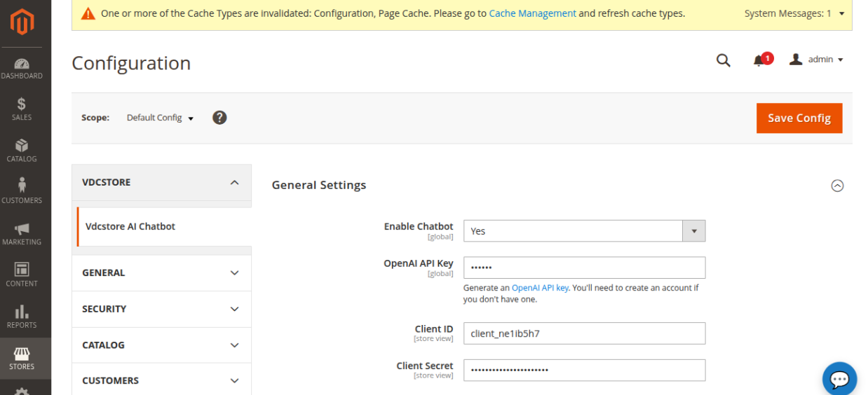Select the Vdcstore AI Chatbot tab
Image resolution: width=868 pixels, height=395 pixels.
[130, 226]
